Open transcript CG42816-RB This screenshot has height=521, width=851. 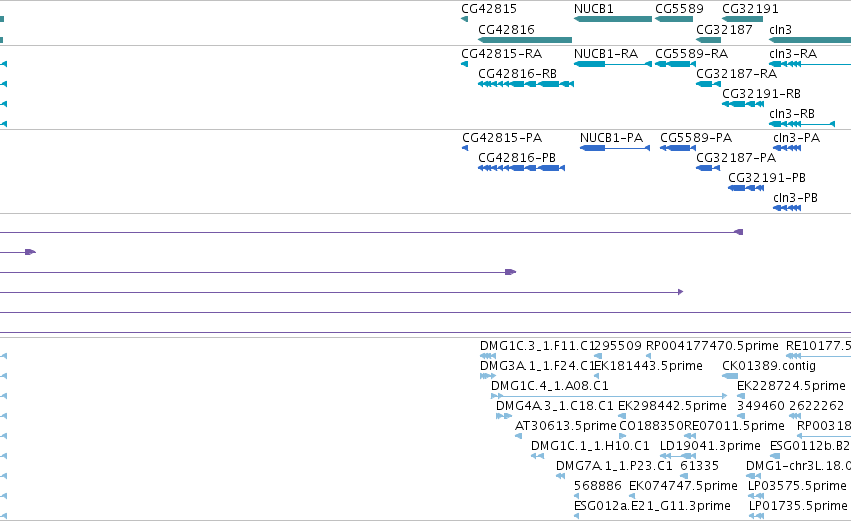tap(517, 73)
